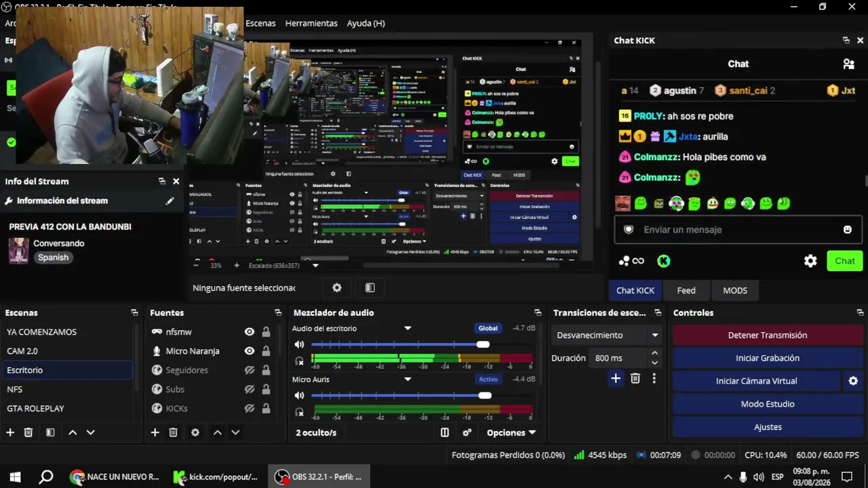Switch to the Chat KICK tab
The width and height of the screenshot is (868, 488).
pos(635,290)
